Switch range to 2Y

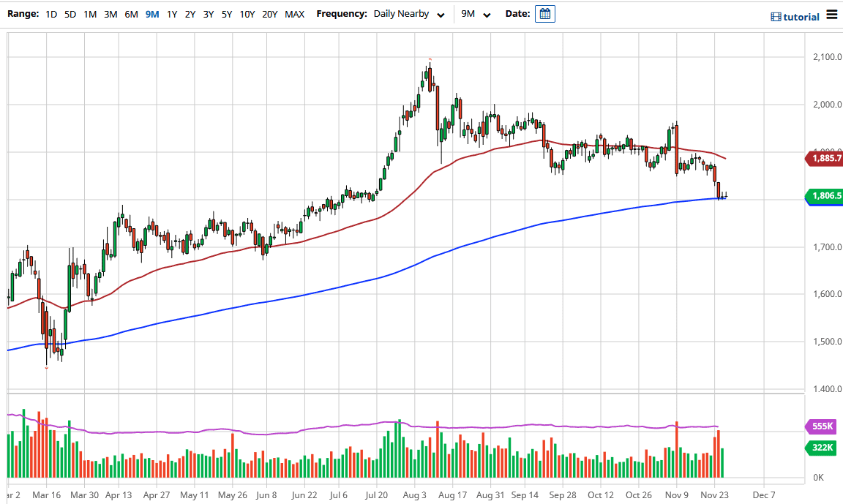pos(190,15)
